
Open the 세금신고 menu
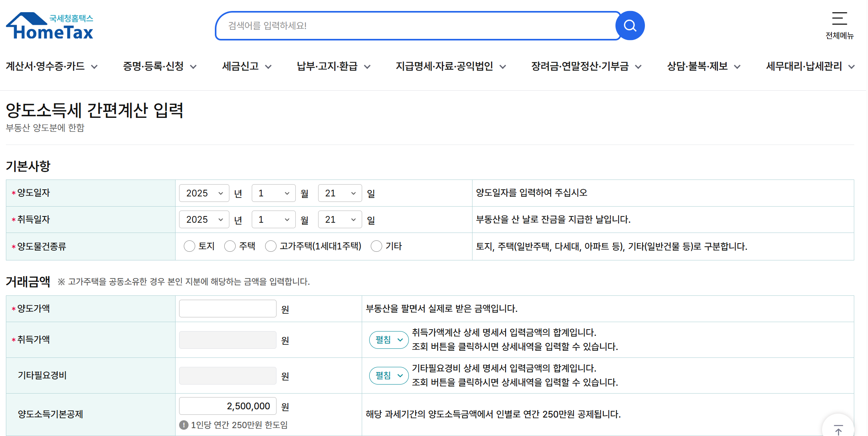pos(246,66)
